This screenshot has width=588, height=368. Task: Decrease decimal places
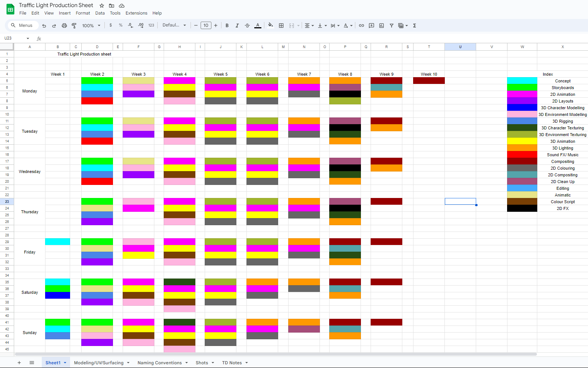coord(131,25)
